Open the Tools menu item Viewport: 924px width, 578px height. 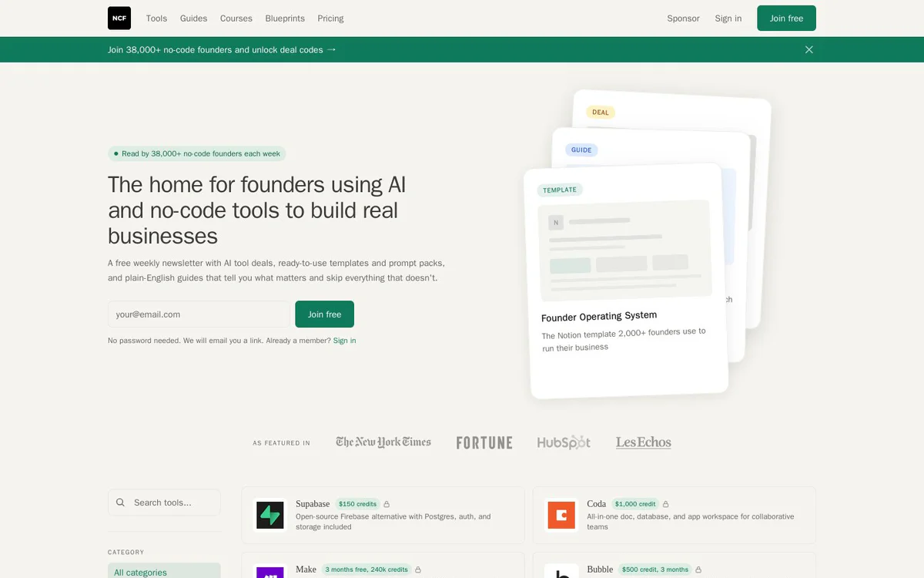coord(156,18)
